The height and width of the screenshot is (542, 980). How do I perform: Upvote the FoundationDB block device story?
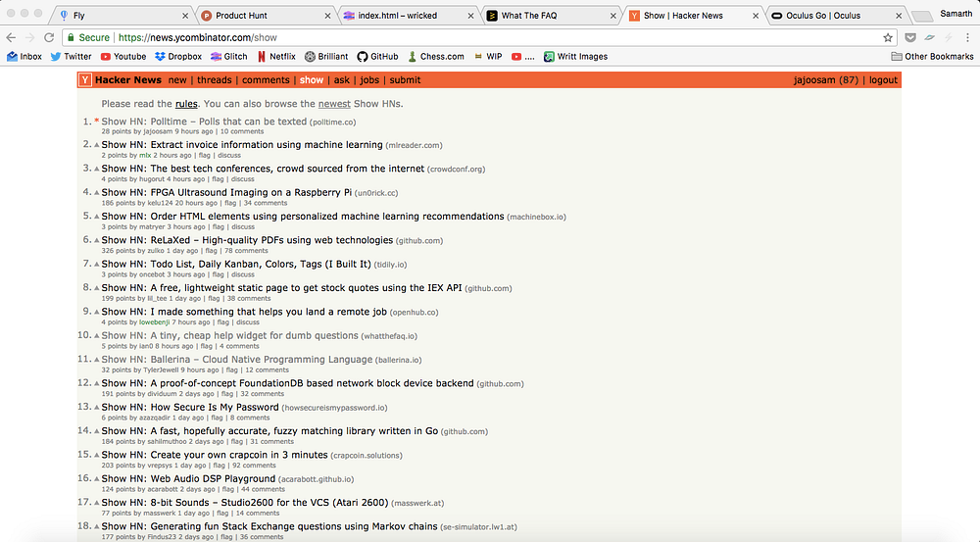tap(97, 383)
